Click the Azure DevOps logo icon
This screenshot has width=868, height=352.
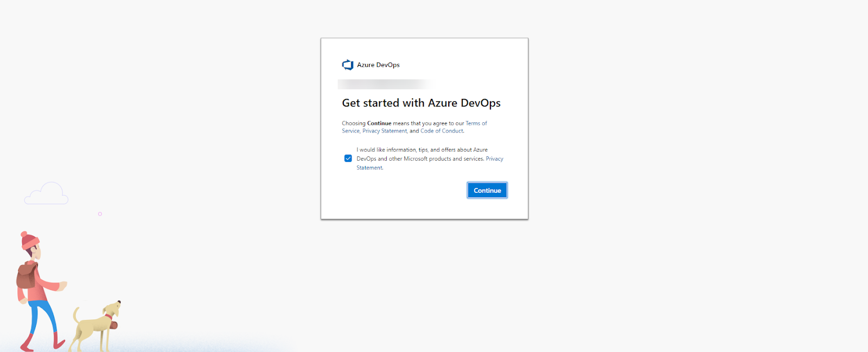(x=348, y=65)
